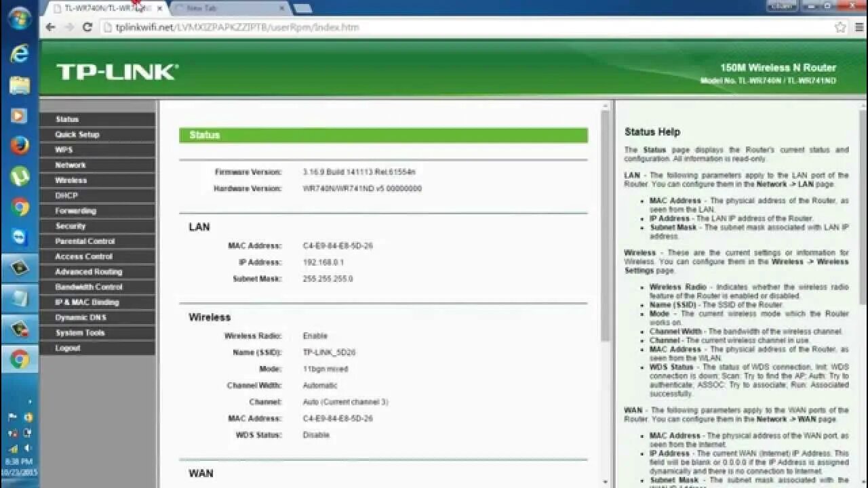The height and width of the screenshot is (488, 868).
Task: Open Internet Explorer from the taskbar
Action: (x=20, y=54)
